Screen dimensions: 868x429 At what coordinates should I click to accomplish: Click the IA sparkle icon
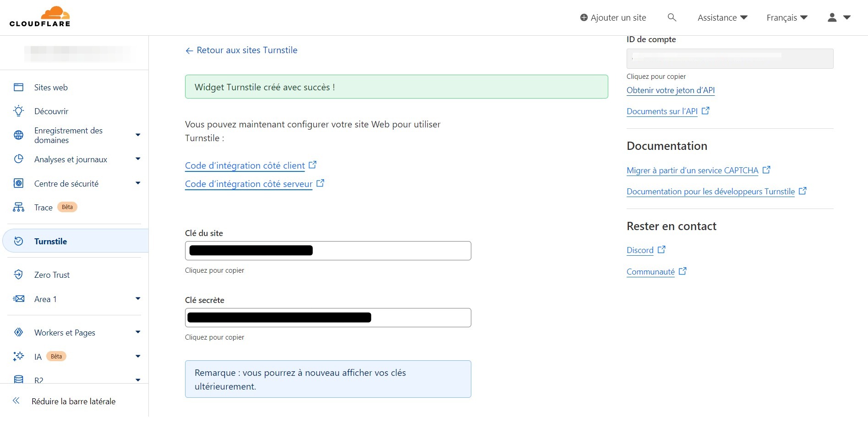click(18, 356)
